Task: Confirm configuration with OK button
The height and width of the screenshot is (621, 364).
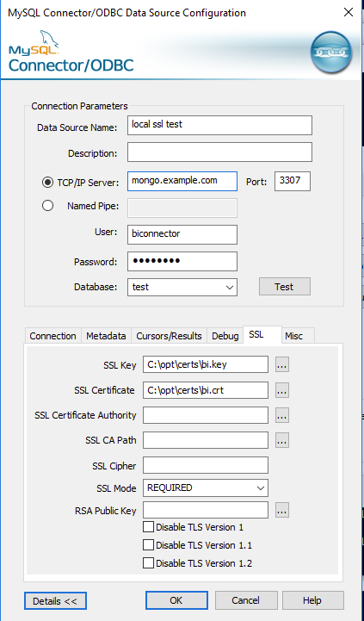Action: 176,600
